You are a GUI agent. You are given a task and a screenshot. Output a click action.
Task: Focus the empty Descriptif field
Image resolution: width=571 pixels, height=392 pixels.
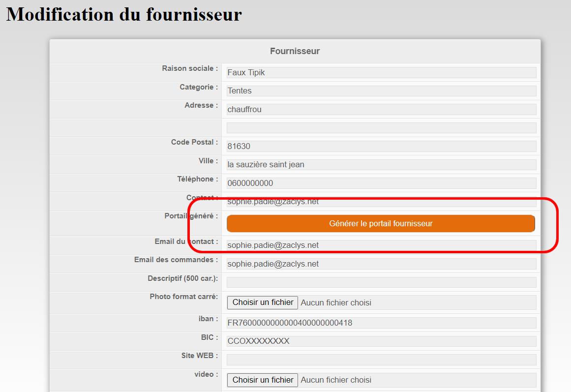[x=381, y=282]
